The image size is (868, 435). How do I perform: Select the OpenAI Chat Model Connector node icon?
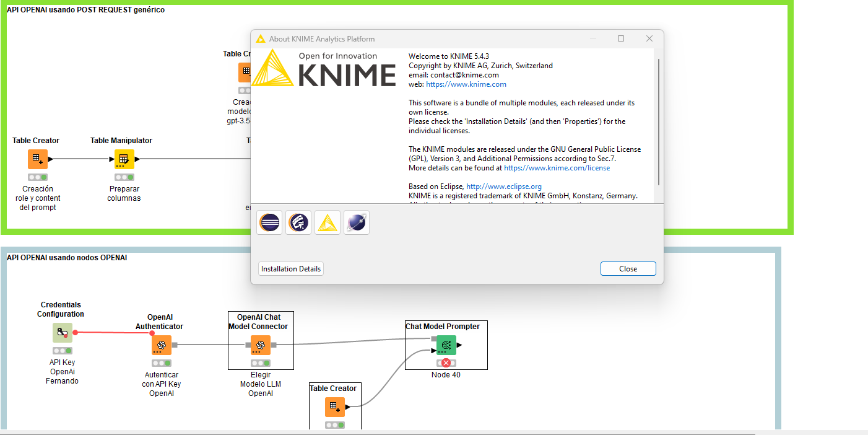[261, 345]
